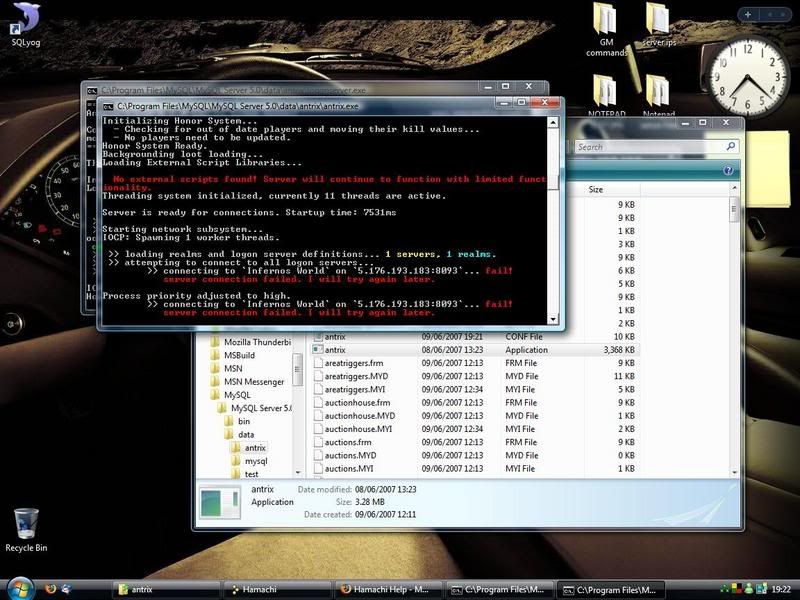Select file auctions.MYD
The height and width of the screenshot is (600, 800).
(351, 456)
